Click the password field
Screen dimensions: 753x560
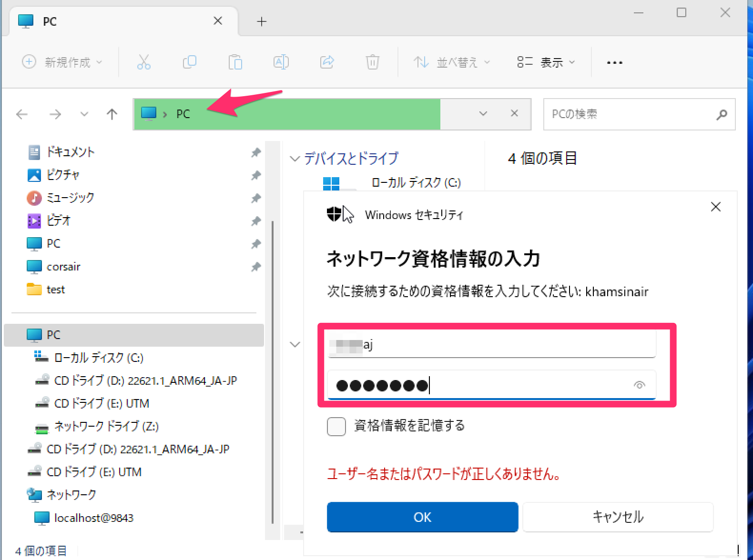click(x=491, y=385)
